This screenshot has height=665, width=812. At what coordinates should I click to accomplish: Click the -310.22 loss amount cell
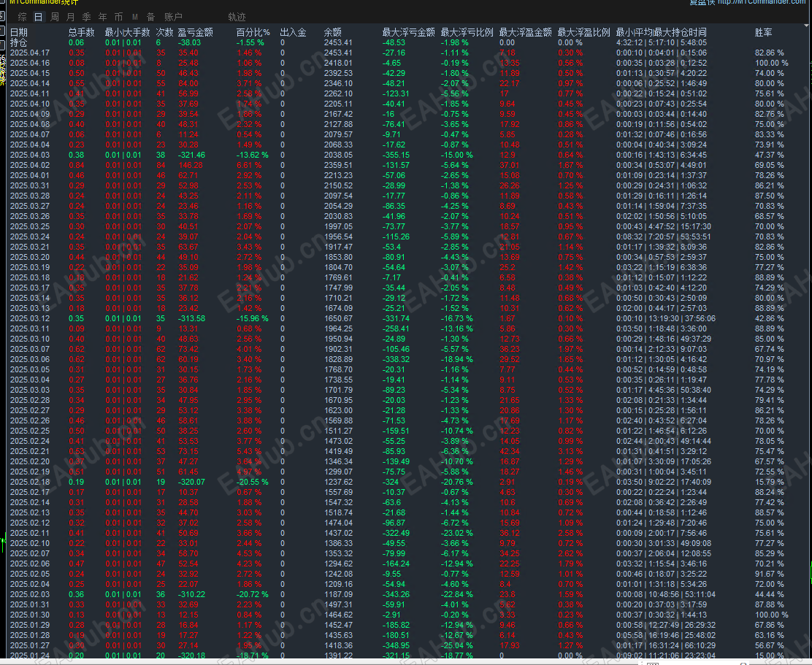point(191,594)
